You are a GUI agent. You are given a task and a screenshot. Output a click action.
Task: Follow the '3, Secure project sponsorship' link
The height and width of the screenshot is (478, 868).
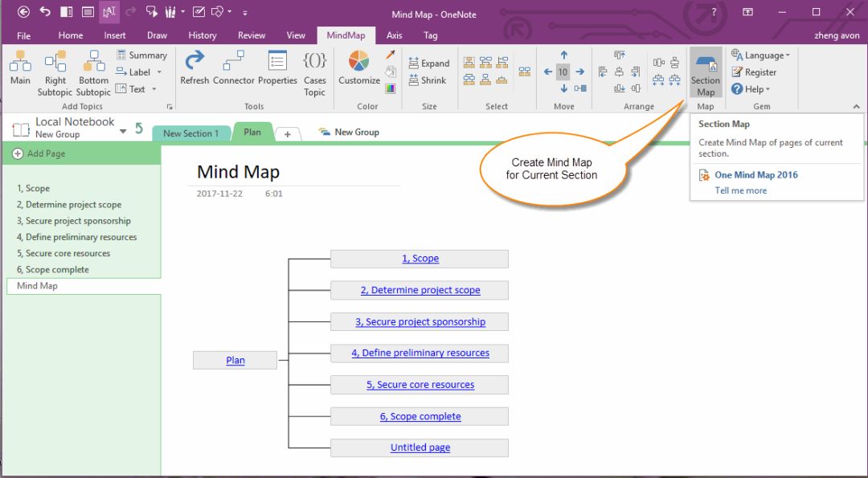420,322
